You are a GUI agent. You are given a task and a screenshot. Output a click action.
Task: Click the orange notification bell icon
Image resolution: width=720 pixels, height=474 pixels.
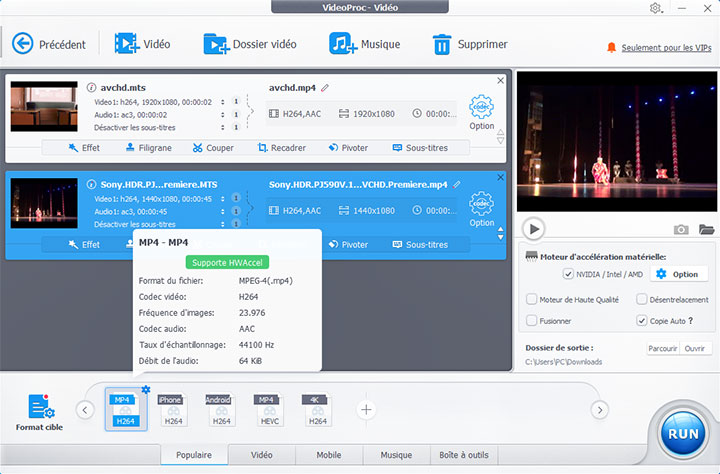pyautogui.click(x=611, y=47)
